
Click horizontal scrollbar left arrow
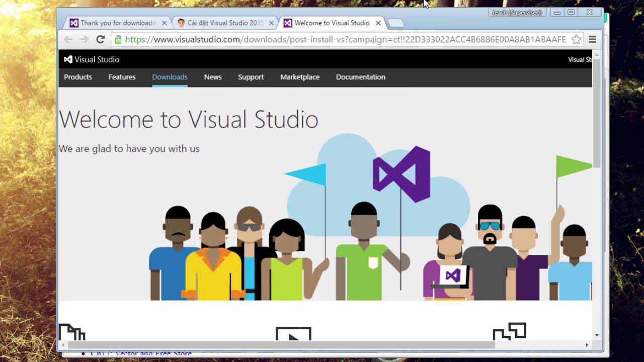62,345
